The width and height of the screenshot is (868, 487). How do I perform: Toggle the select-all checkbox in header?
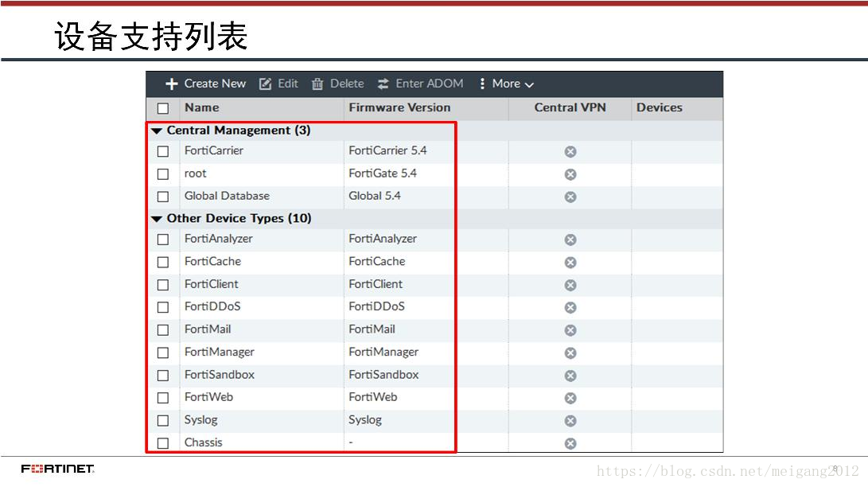pos(163,108)
